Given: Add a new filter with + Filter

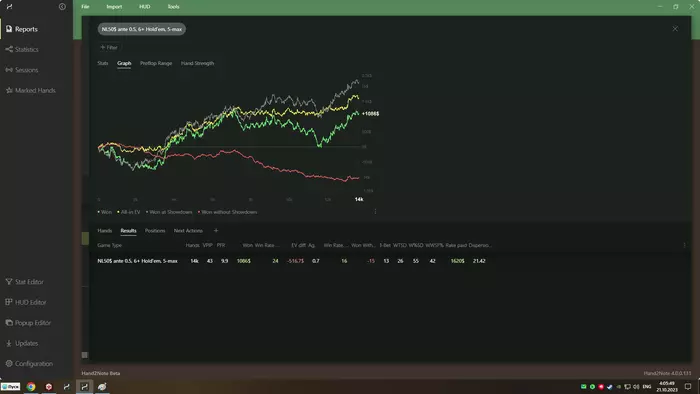Looking at the screenshot, I should (x=108, y=47).
